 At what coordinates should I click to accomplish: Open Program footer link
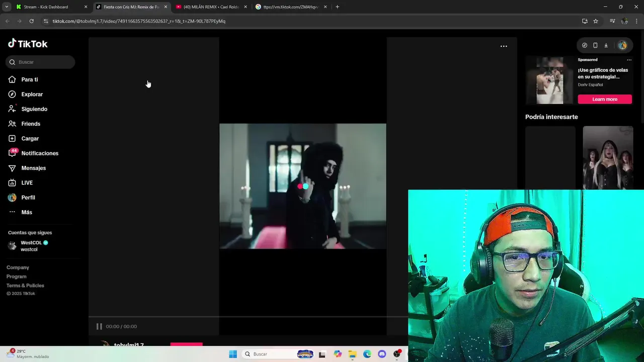click(x=17, y=277)
